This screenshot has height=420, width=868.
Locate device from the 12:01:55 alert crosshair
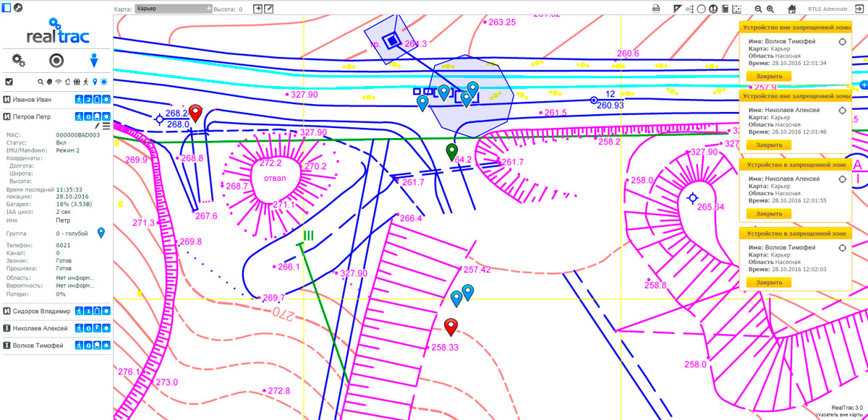click(842, 179)
